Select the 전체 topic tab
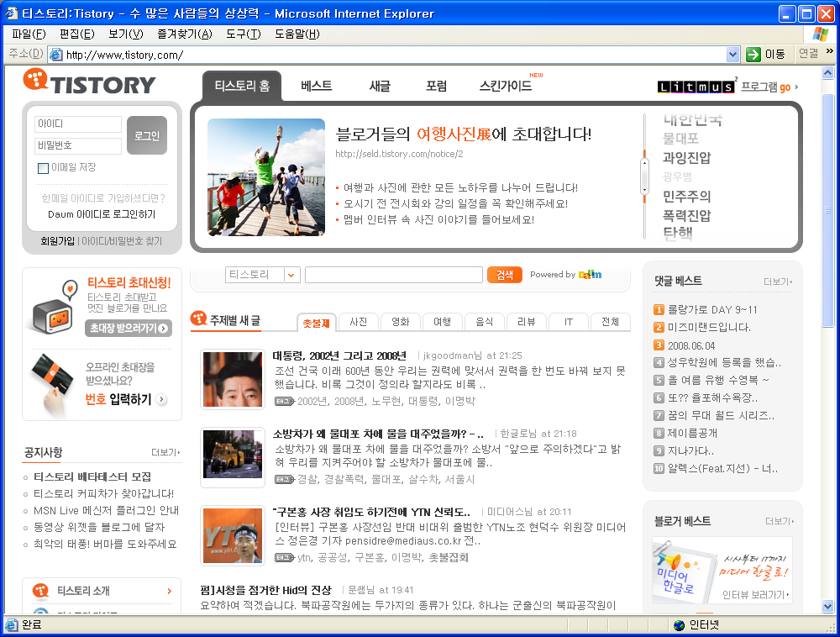The width and height of the screenshot is (840, 637). click(x=610, y=322)
